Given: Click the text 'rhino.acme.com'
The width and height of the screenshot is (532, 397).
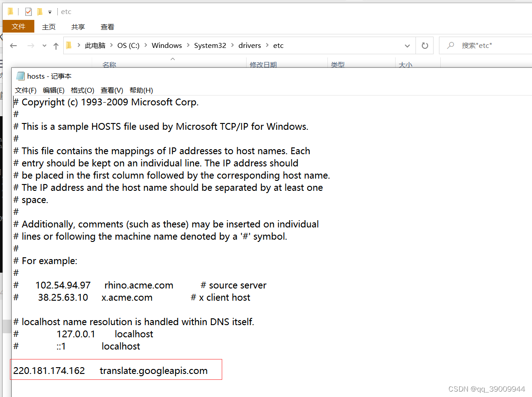Looking at the screenshot, I should (x=139, y=285).
